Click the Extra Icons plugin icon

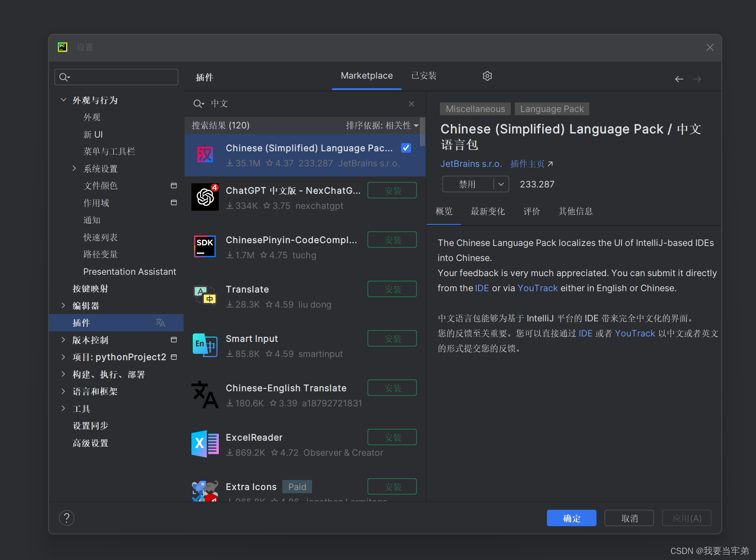[205, 491]
